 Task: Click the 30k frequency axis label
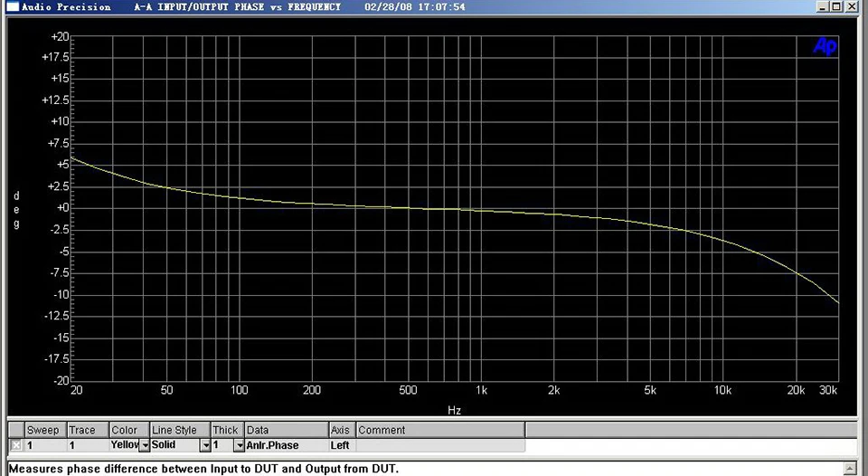(828, 390)
